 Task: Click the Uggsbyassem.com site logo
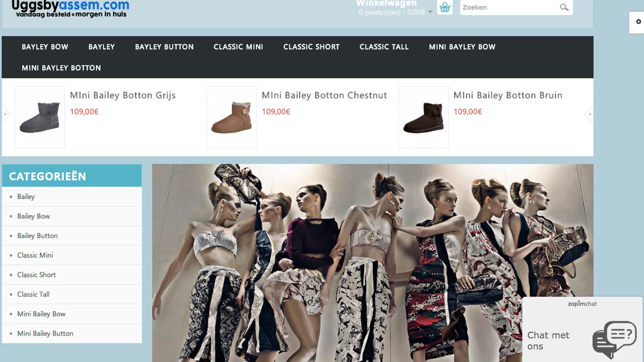click(x=70, y=8)
